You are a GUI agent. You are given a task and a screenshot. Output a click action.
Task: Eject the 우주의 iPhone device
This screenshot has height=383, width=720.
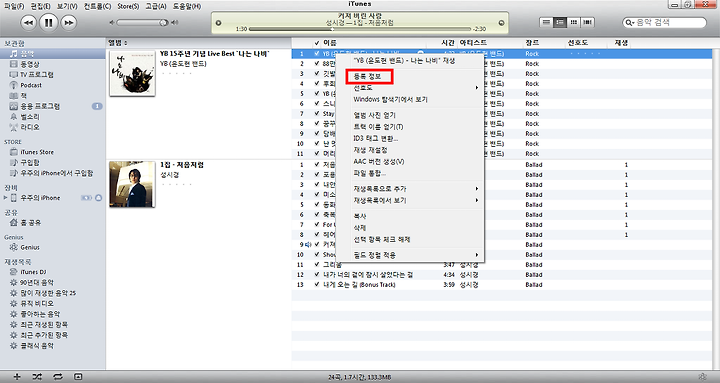coord(98,198)
